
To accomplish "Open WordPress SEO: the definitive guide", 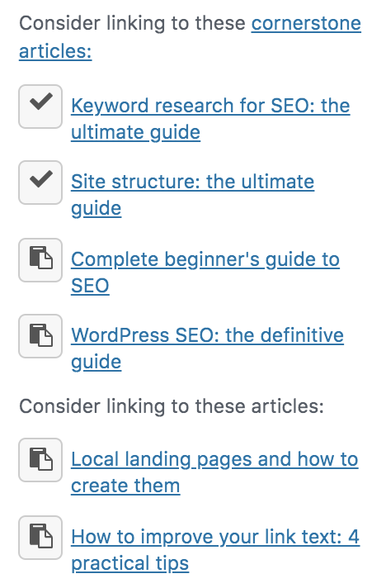I will coord(207,349).
